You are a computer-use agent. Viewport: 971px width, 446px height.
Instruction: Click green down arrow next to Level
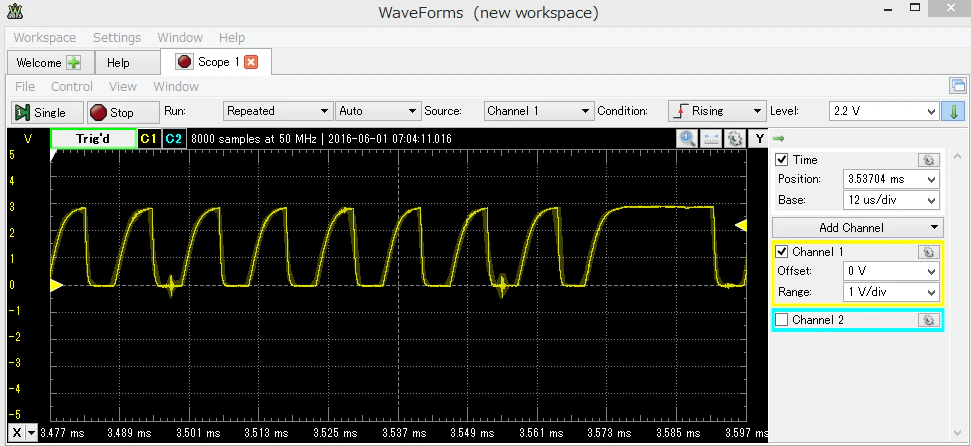pyautogui.click(x=954, y=112)
